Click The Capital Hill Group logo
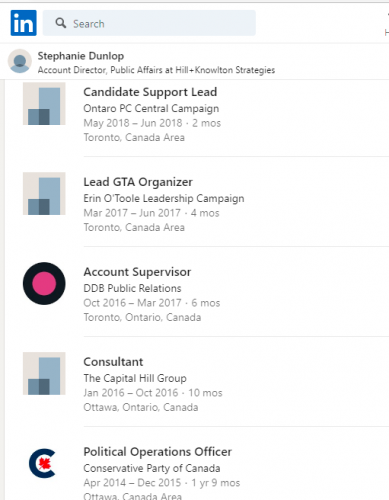This screenshot has height=500, width=389. 44,374
